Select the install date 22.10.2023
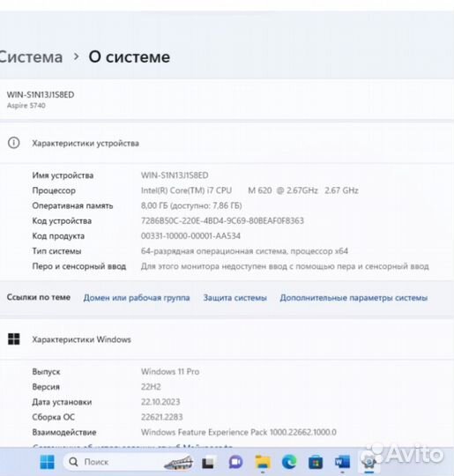The width and height of the screenshot is (454, 476). point(160,402)
